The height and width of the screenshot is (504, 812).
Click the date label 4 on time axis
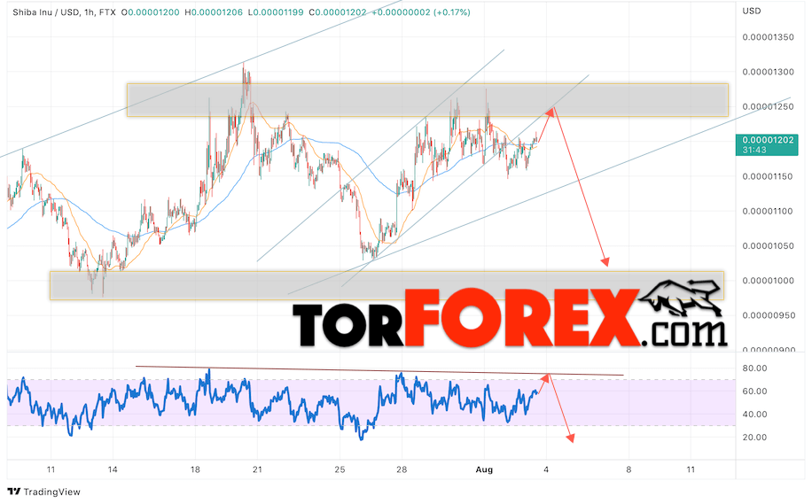546,469
